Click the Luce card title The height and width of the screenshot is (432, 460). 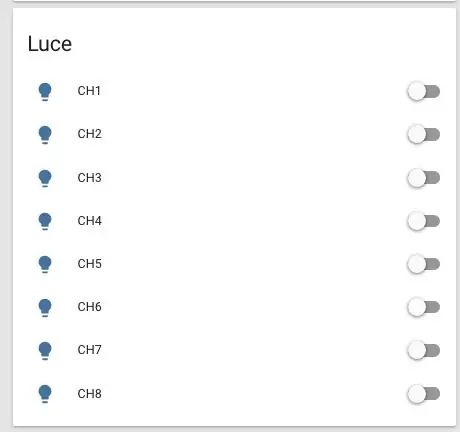(50, 44)
